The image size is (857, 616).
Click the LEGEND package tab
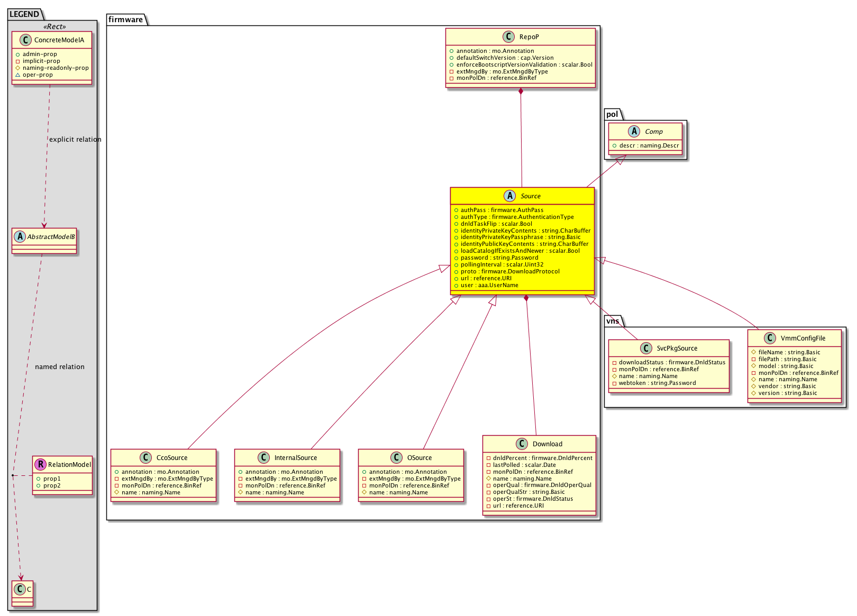tap(24, 14)
